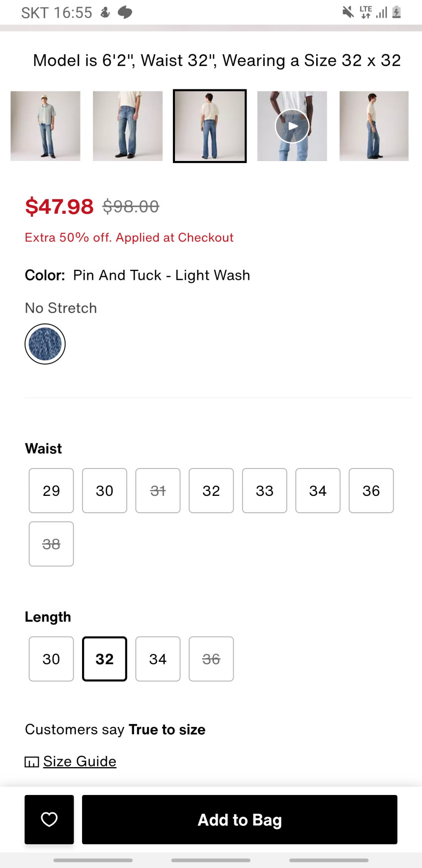Select waist size 29

click(51, 491)
